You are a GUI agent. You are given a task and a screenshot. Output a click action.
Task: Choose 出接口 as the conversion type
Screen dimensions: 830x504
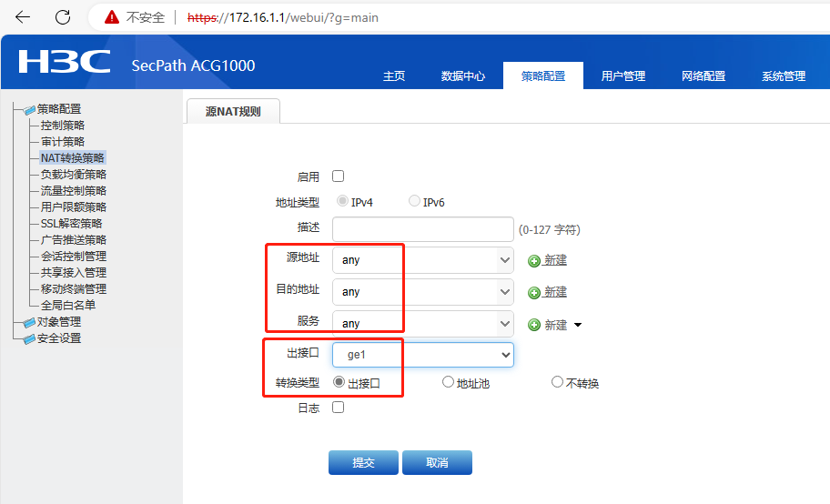click(339, 382)
